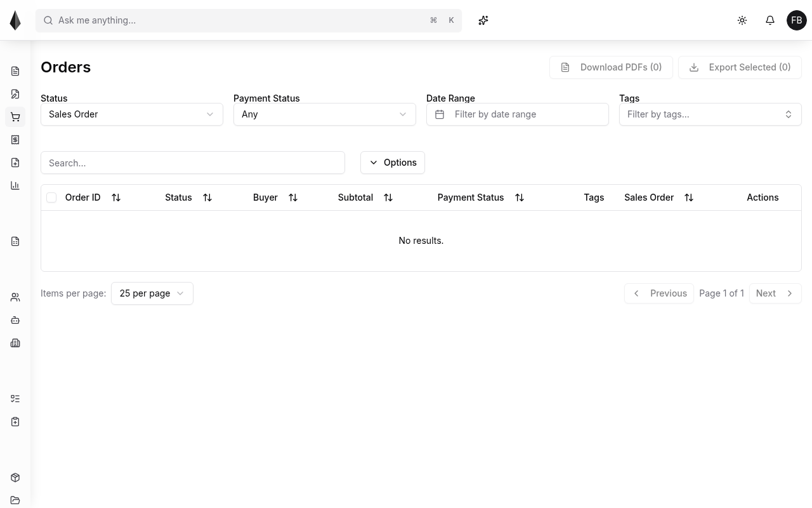Click the calendar icon in Date Range

pos(440,114)
